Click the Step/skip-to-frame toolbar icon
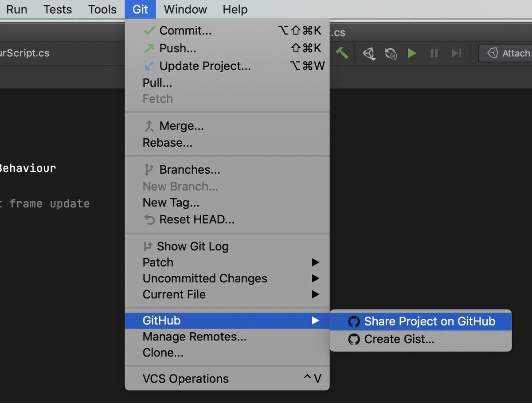This screenshot has width=532, height=403. (457, 53)
